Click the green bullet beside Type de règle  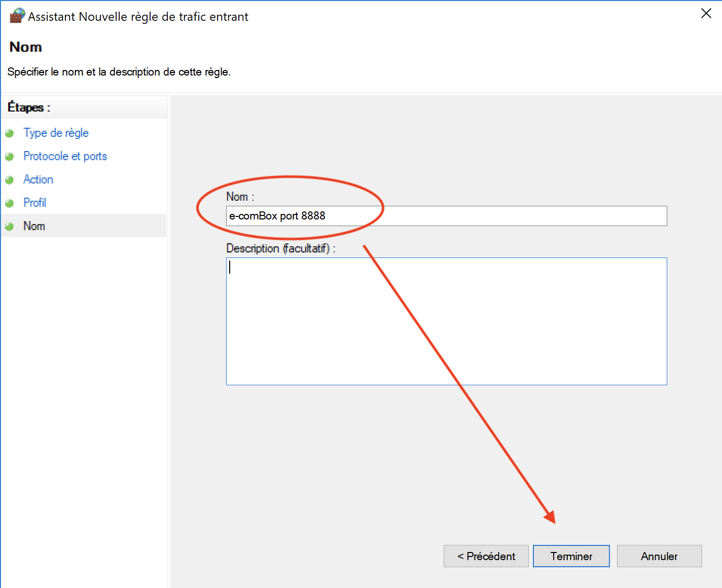[9, 133]
